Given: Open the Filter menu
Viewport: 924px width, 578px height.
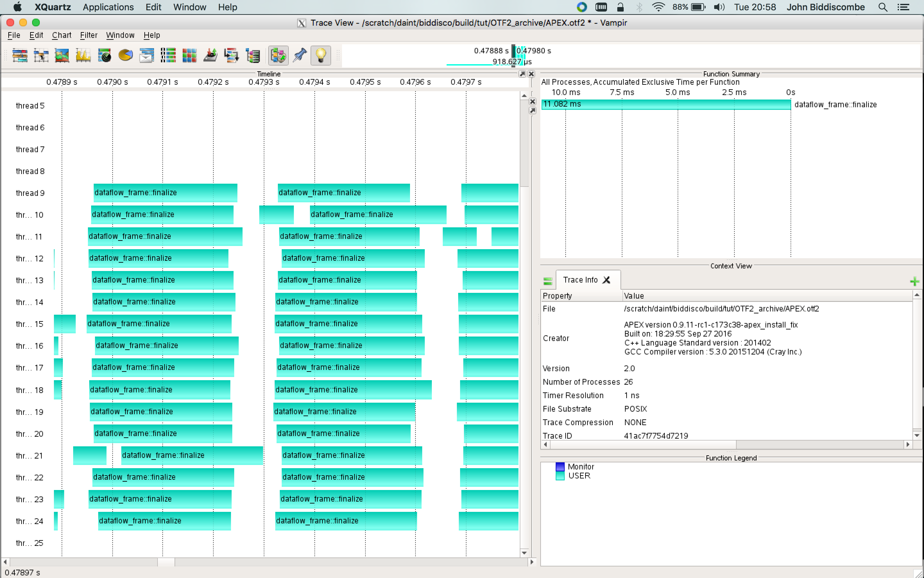Looking at the screenshot, I should tap(89, 35).
